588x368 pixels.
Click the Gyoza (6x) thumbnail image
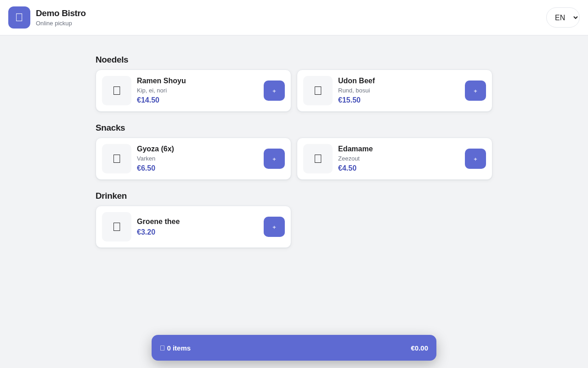[117, 159]
